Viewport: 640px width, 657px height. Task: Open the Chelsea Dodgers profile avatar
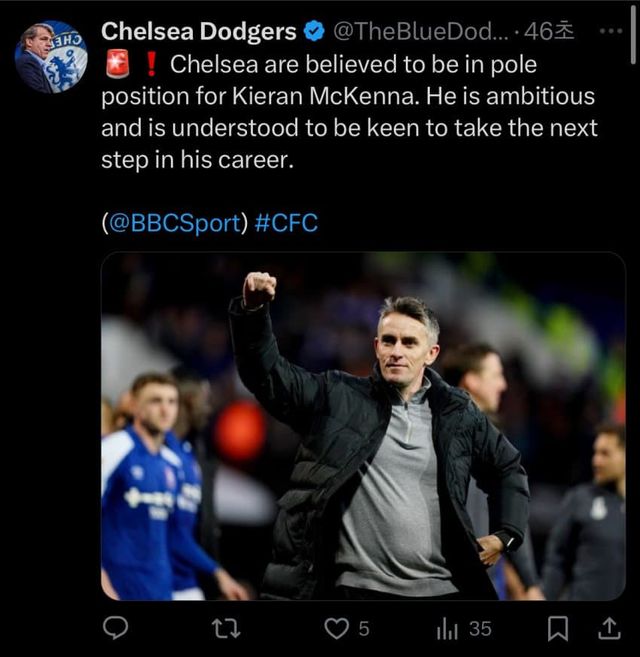point(50,56)
